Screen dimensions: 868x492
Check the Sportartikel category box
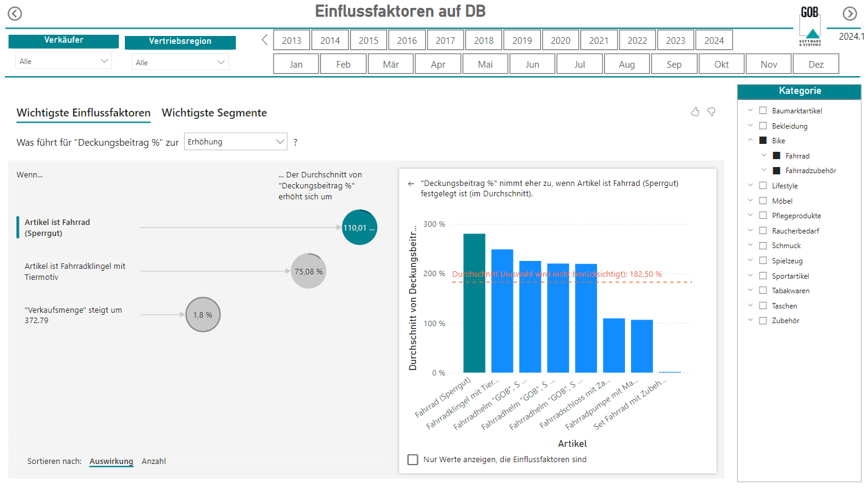(x=763, y=276)
